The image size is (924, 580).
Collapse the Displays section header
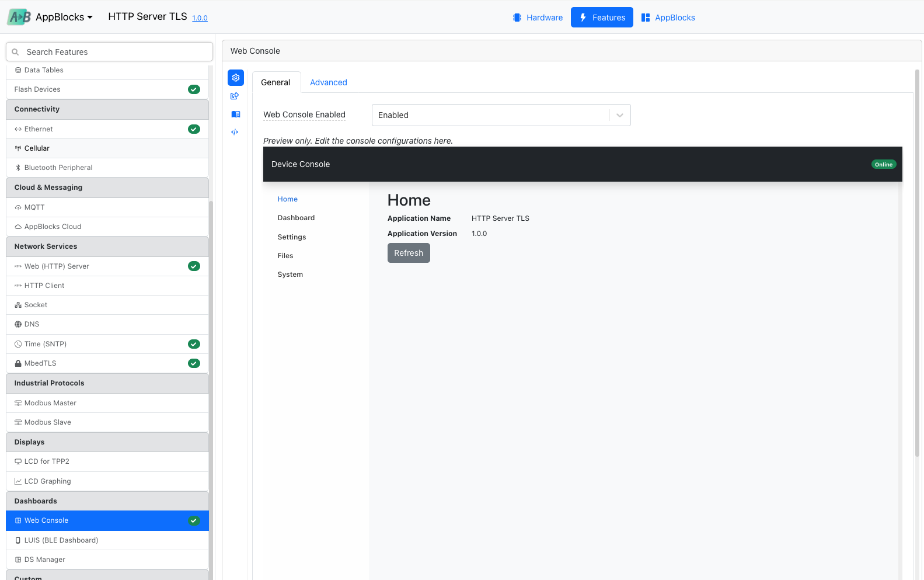pyautogui.click(x=107, y=442)
